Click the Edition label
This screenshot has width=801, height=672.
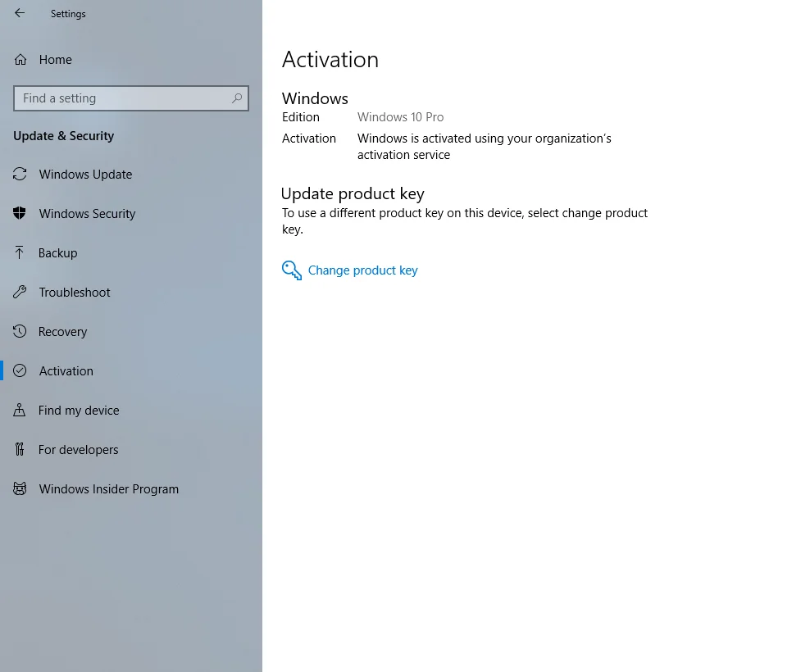[x=300, y=117]
